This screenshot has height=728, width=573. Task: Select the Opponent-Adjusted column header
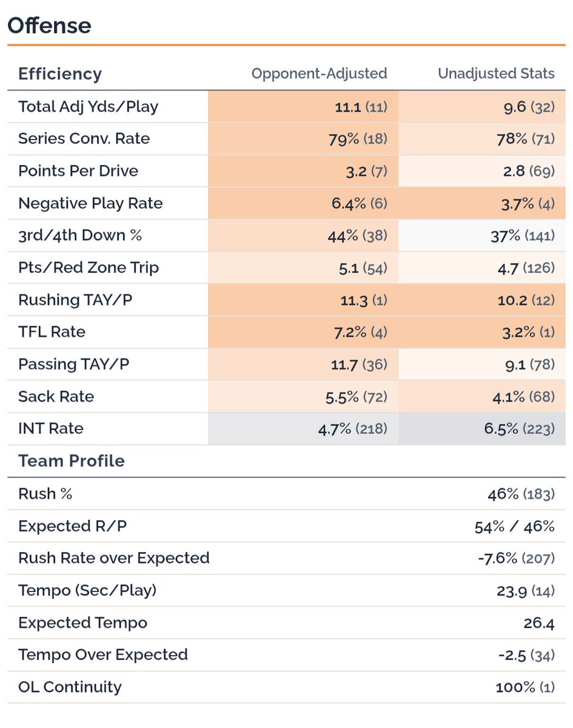tap(319, 73)
